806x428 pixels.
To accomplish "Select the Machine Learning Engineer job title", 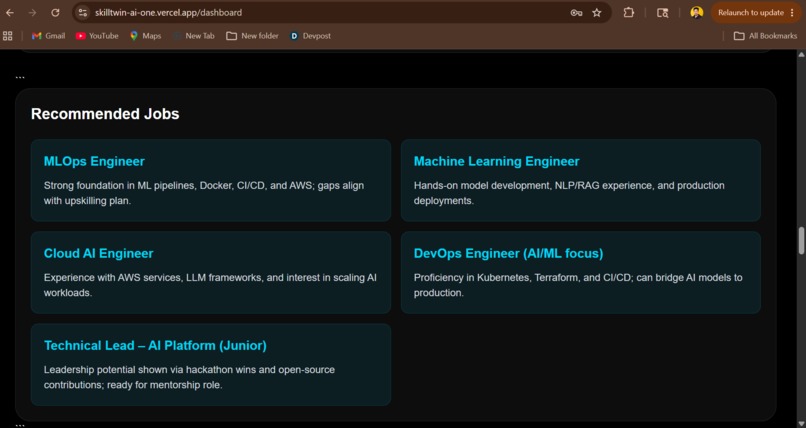I will tap(497, 161).
